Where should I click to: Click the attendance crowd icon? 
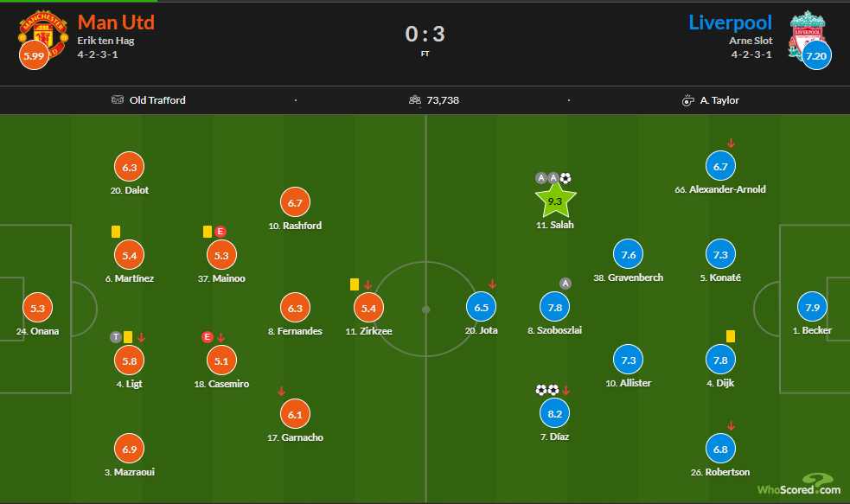pos(415,99)
